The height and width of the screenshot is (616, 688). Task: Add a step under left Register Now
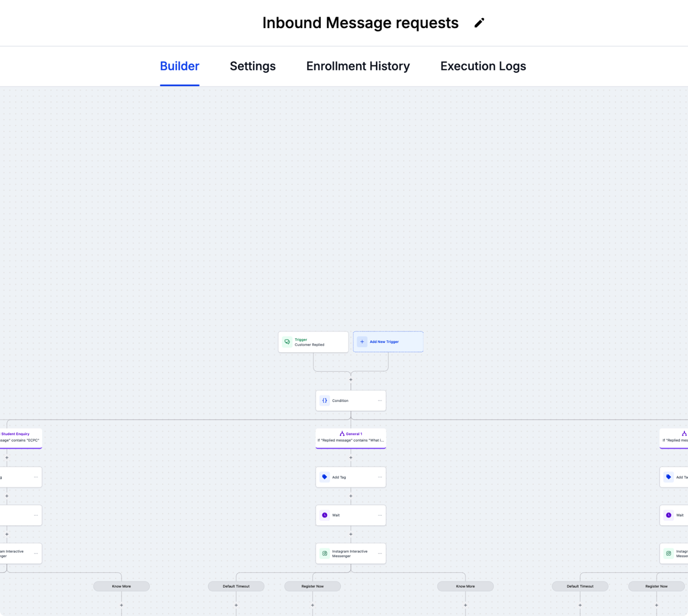pos(313,605)
